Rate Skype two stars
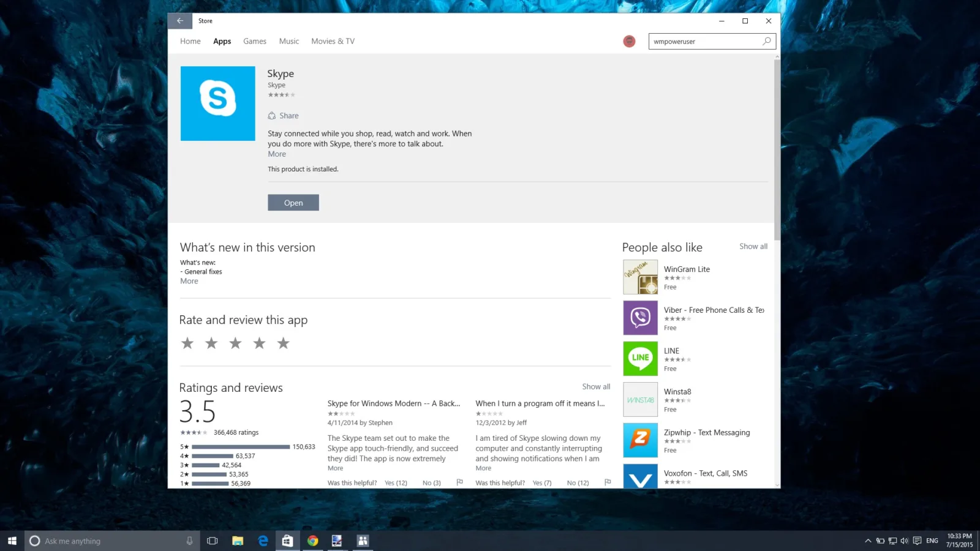This screenshot has height=551, width=980. click(x=211, y=343)
